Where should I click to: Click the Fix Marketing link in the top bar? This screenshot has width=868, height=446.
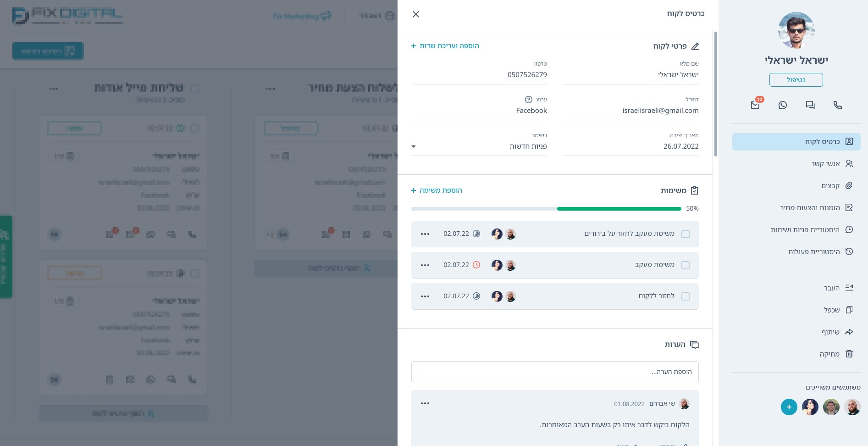pyautogui.click(x=302, y=16)
